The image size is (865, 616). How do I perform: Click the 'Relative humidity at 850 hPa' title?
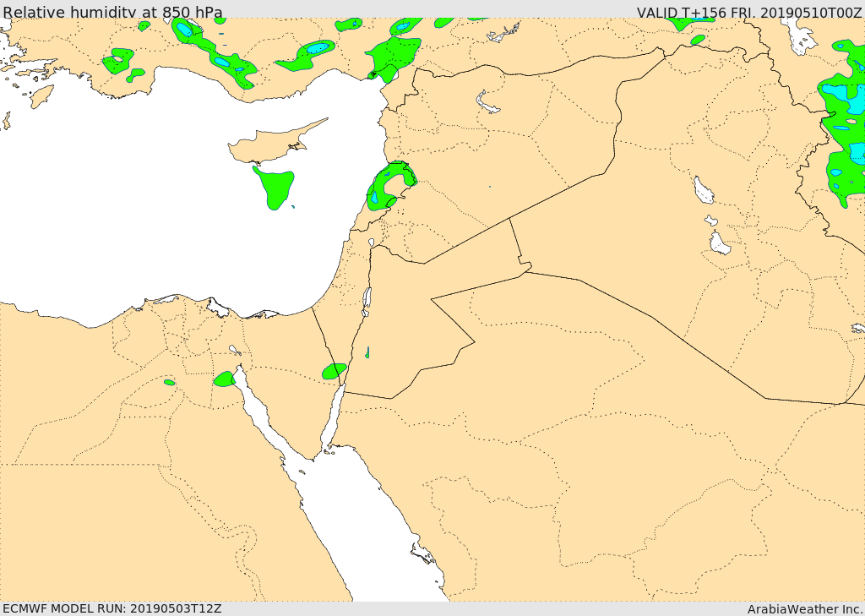[x=112, y=12]
